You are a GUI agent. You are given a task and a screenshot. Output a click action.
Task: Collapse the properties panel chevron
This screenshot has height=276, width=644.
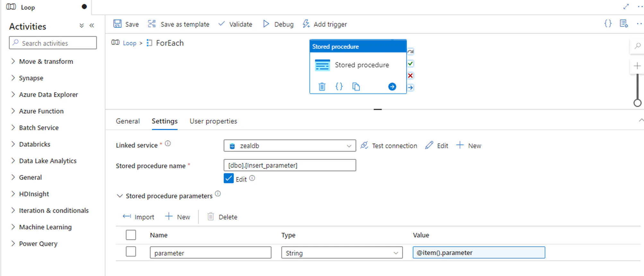click(641, 120)
